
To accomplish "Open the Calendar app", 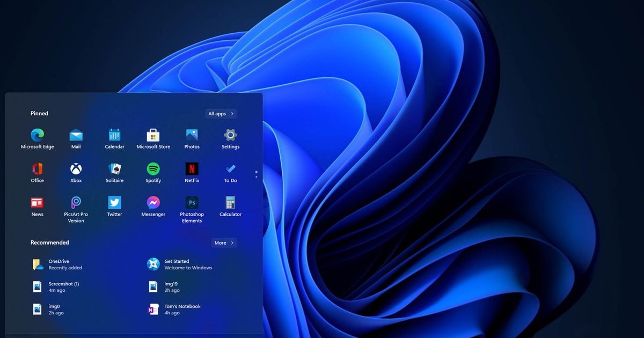I will tap(114, 139).
